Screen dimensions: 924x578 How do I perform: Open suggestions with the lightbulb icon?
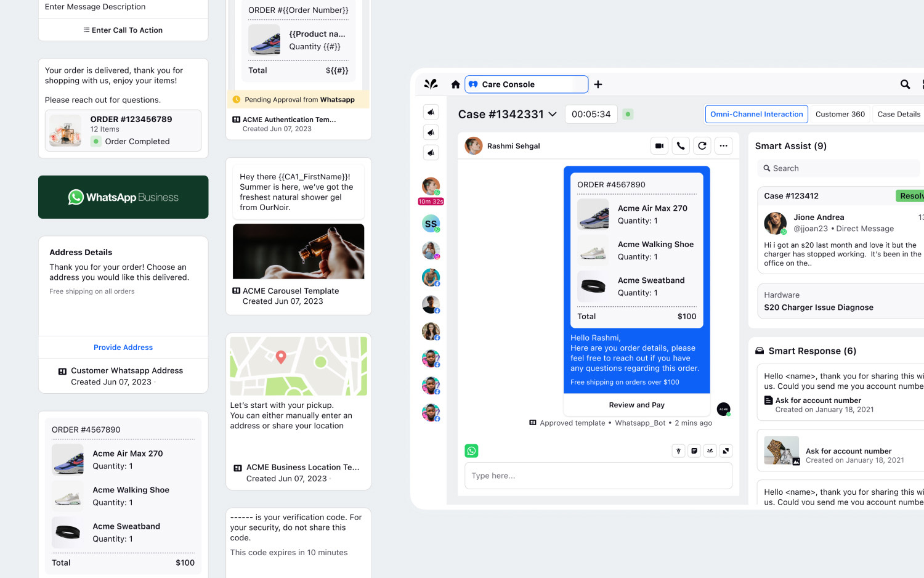678,451
